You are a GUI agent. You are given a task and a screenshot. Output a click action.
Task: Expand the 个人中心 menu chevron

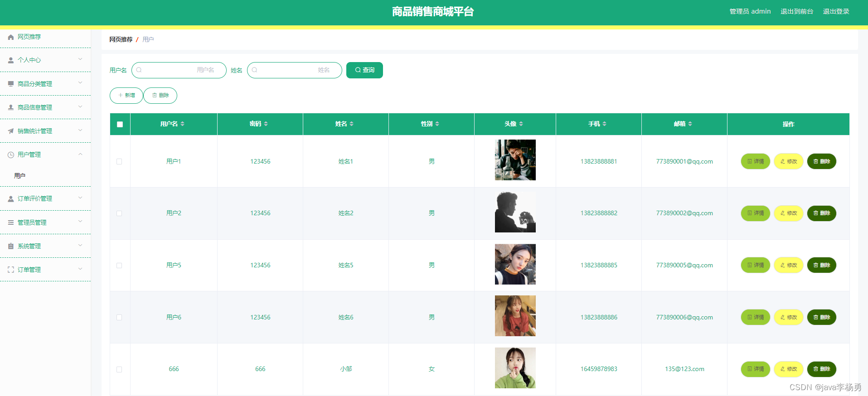pos(80,59)
